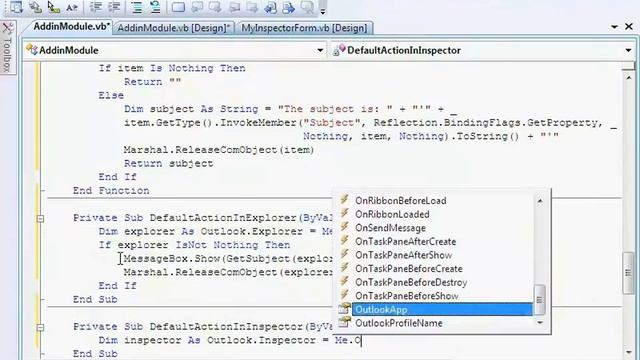This screenshot has width=640, height=360.
Task: Click code editor scroll down arrow
Action: pos(629,352)
